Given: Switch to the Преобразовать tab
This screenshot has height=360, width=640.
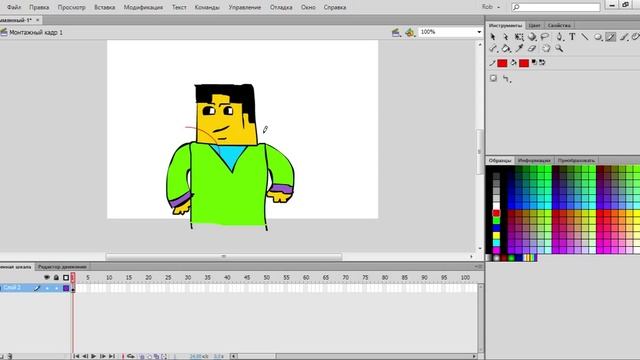Looking at the screenshot, I should click(576, 160).
